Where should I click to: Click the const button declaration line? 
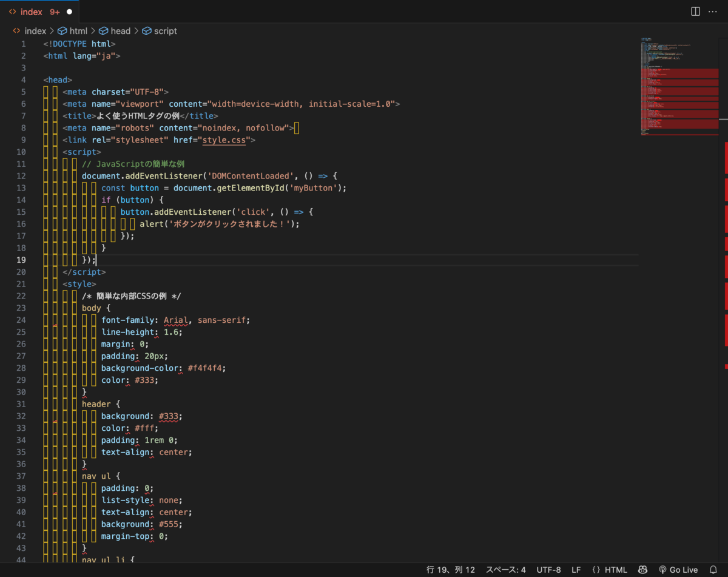pyautogui.click(x=224, y=188)
